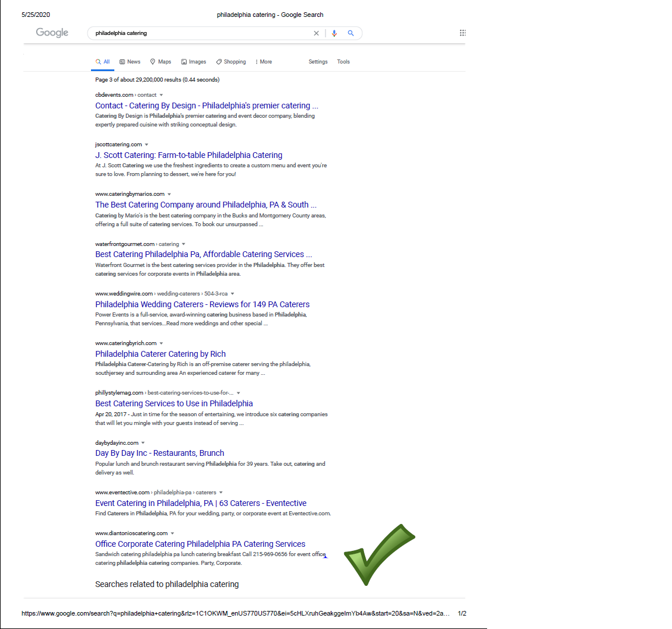Click the 'Apr 20, 2017' snippet date

[111, 414]
